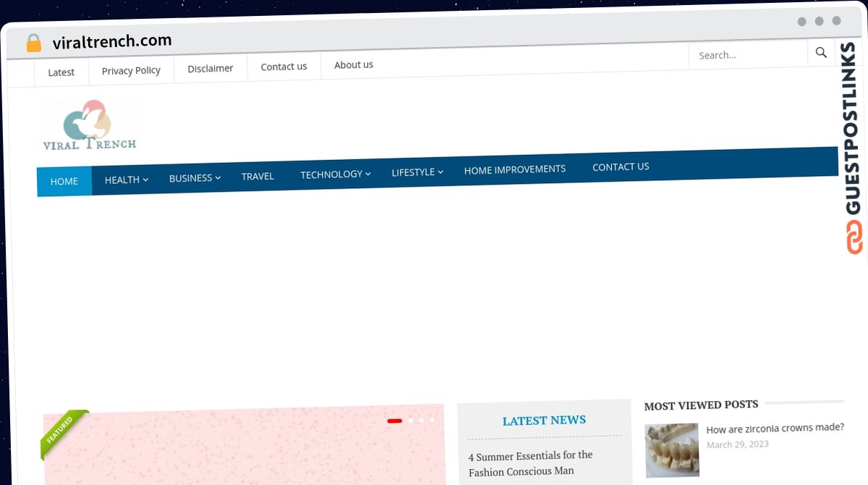Open the top bar Contact us link
The image size is (868, 485).
284,66
